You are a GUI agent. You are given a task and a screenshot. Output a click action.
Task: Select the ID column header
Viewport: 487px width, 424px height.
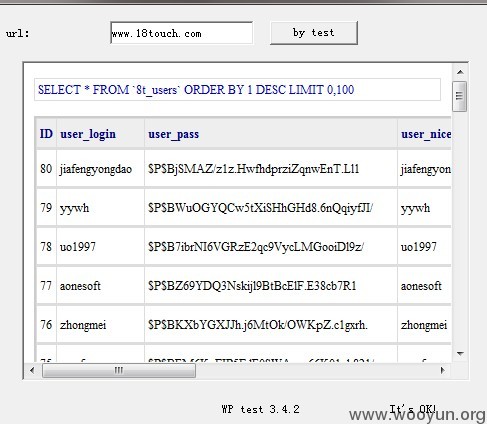46,134
